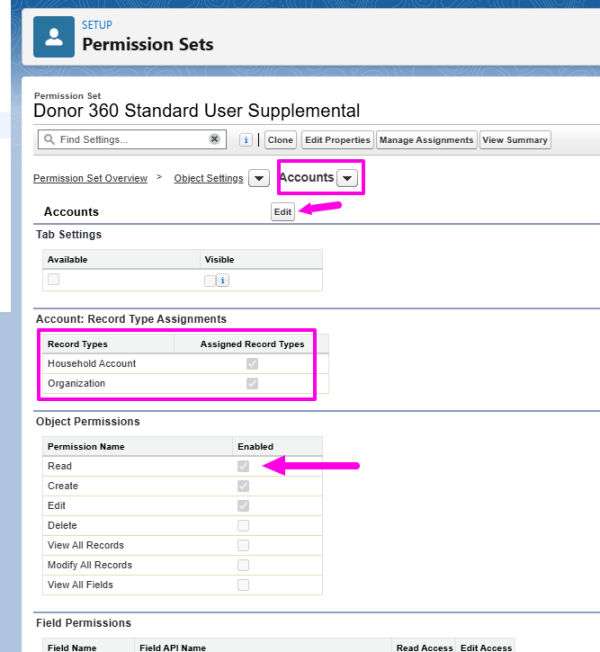Click the View Summary button
Viewport: 600px width, 652px height.
(x=515, y=140)
